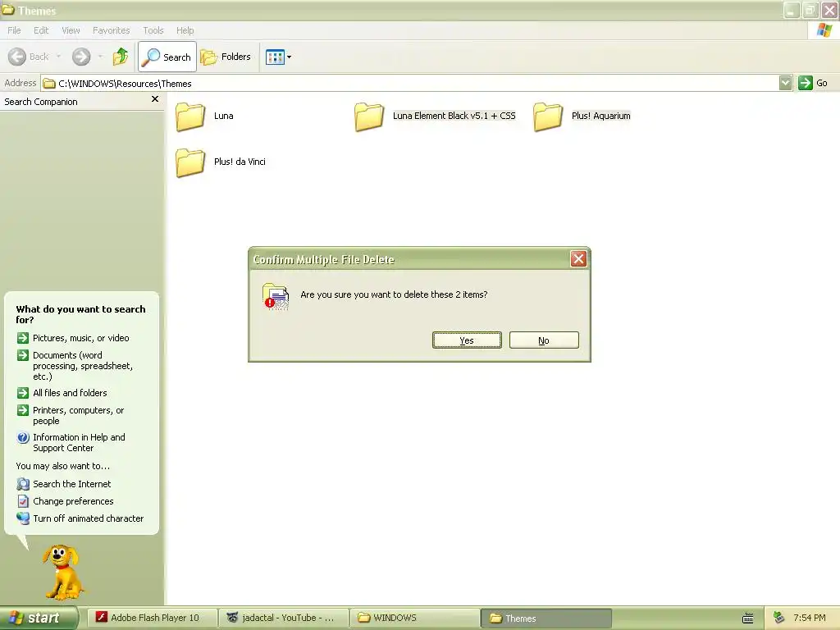
Task: Open Change preferences link
Action: 73,501
